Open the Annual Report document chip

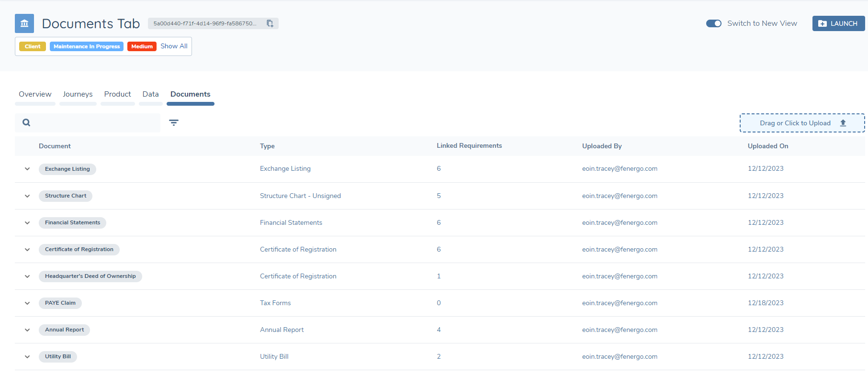(64, 330)
